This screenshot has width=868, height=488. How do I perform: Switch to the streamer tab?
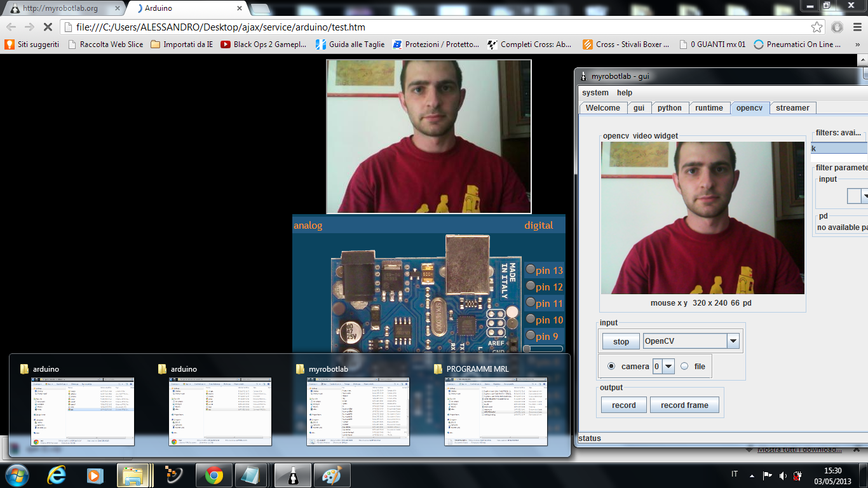point(792,108)
